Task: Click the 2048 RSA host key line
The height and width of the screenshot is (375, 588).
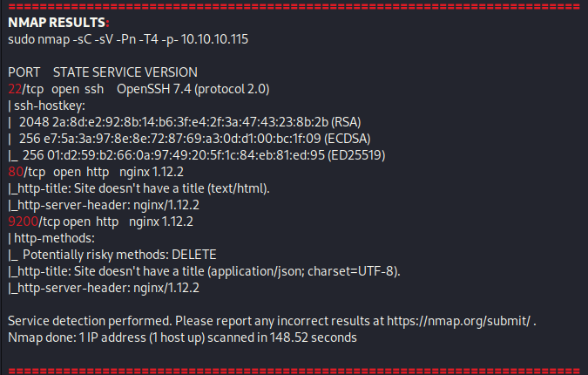Action: pyautogui.click(x=185, y=122)
